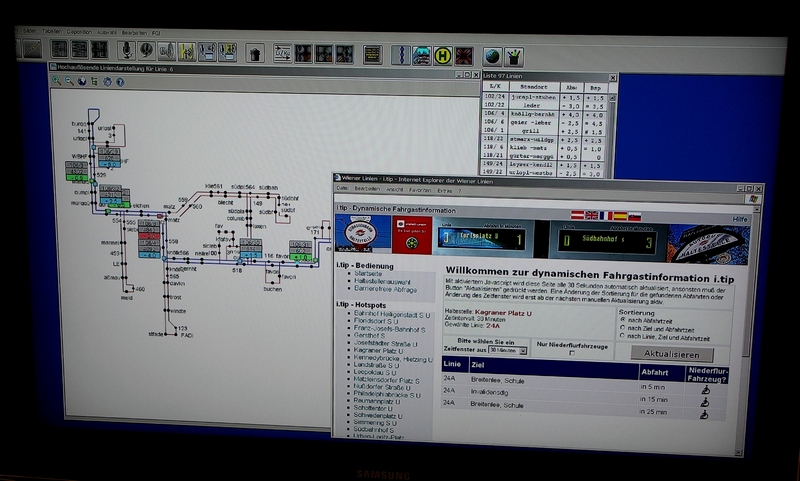Click the tree structure icon in the diagram toolbar

click(x=94, y=82)
